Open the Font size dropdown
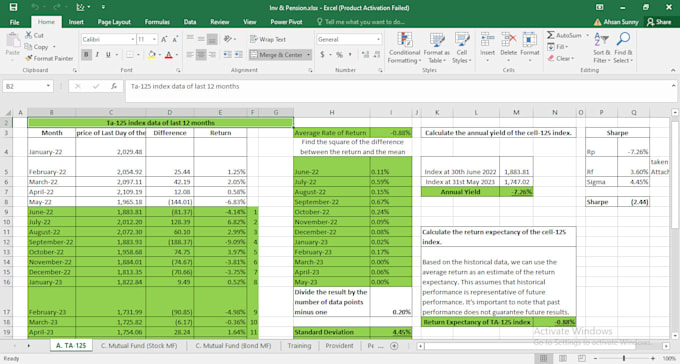 pyautogui.click(x=154, y=39)
